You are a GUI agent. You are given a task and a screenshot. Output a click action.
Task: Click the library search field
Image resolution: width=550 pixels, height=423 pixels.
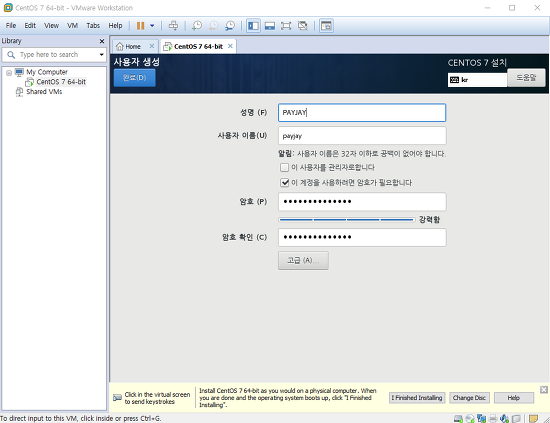[54, 55]
